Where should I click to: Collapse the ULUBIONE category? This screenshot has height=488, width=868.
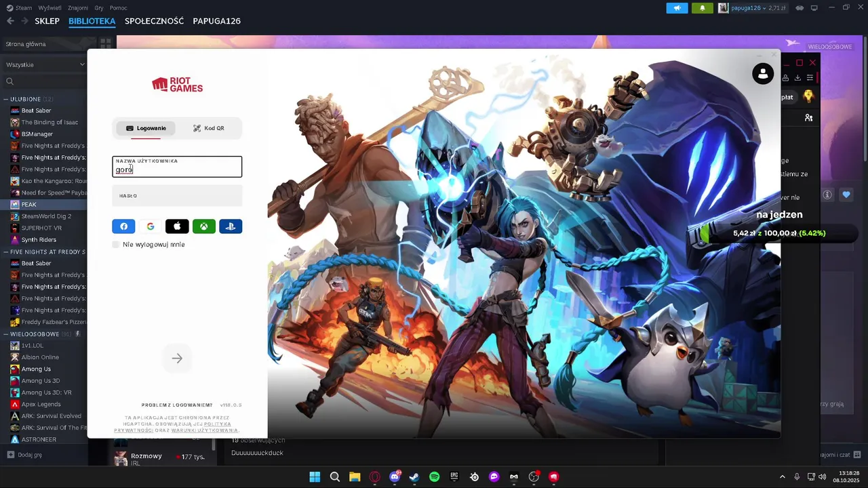coord(5,99)
